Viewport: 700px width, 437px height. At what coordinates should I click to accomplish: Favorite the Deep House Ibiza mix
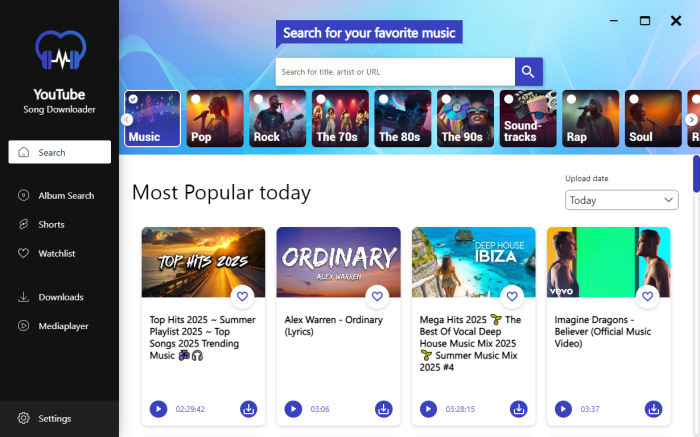click(x=512, y=296)
